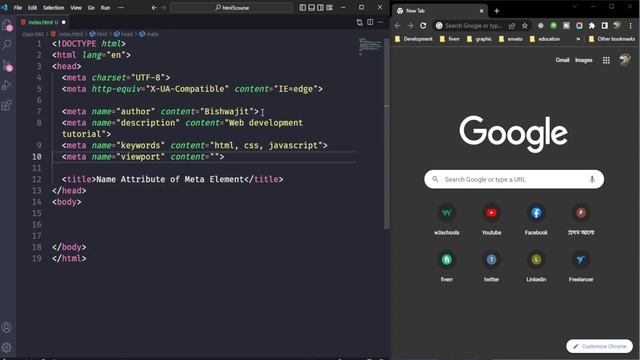Screen dimensions: 640x360
Task: Bookmark this tab with the star icon
Action: [x=525, y=26]
